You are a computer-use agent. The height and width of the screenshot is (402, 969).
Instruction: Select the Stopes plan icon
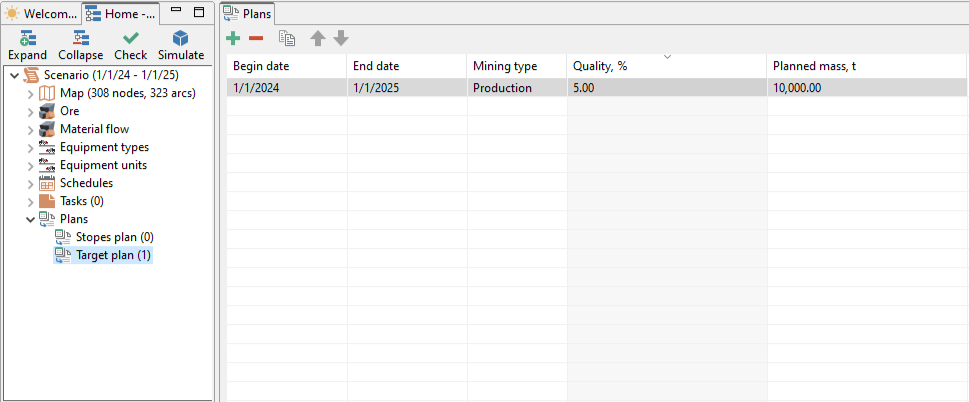62,237
